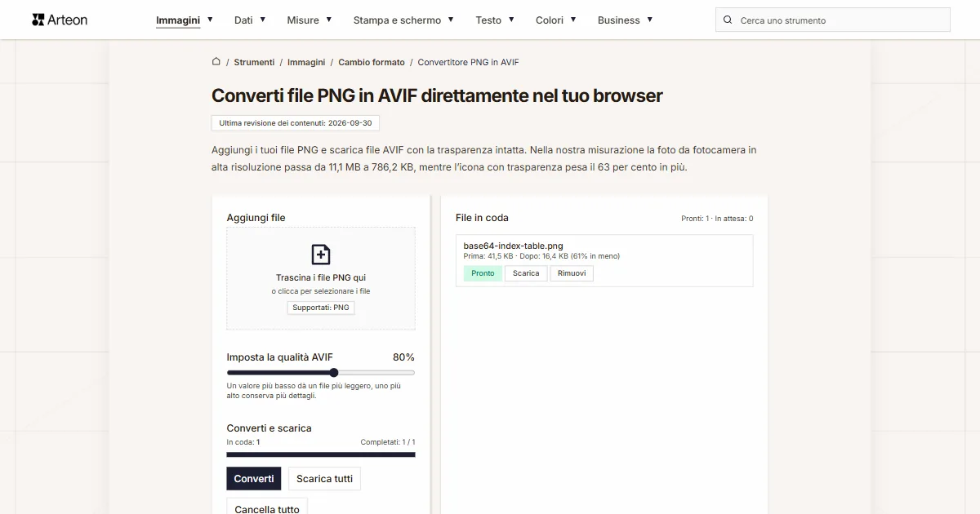This screenshot has height=514, width=980.
Task: Click the Scarica tutti button
Action: (324, 479)
